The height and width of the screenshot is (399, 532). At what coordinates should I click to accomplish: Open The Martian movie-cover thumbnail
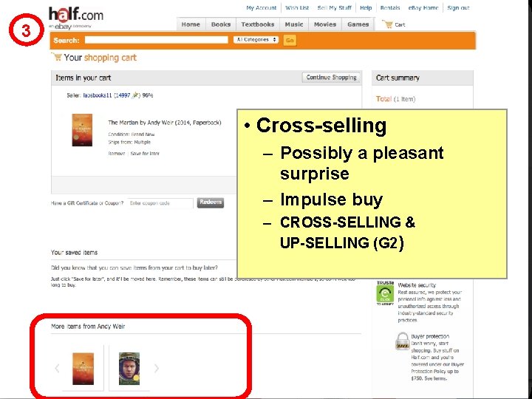point(129,369)
